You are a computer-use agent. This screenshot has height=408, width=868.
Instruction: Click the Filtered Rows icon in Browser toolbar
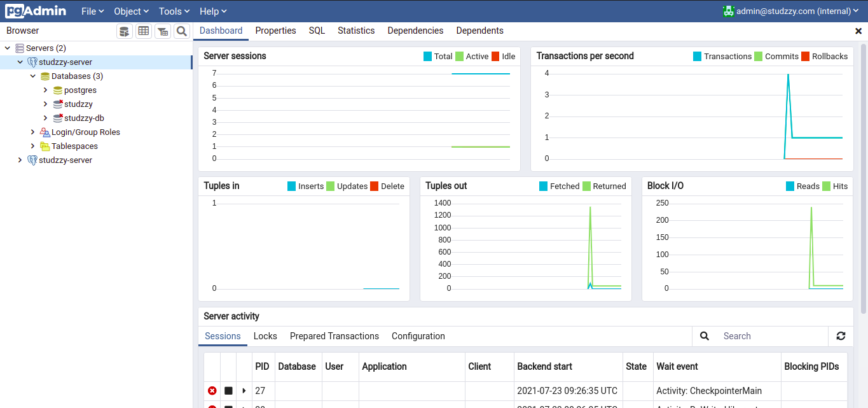pyautogui.click(x=163, y=31)
